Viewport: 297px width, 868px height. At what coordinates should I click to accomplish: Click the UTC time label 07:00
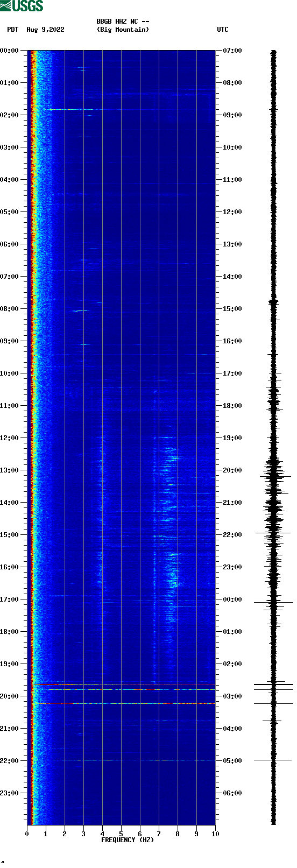pos(232,51)
